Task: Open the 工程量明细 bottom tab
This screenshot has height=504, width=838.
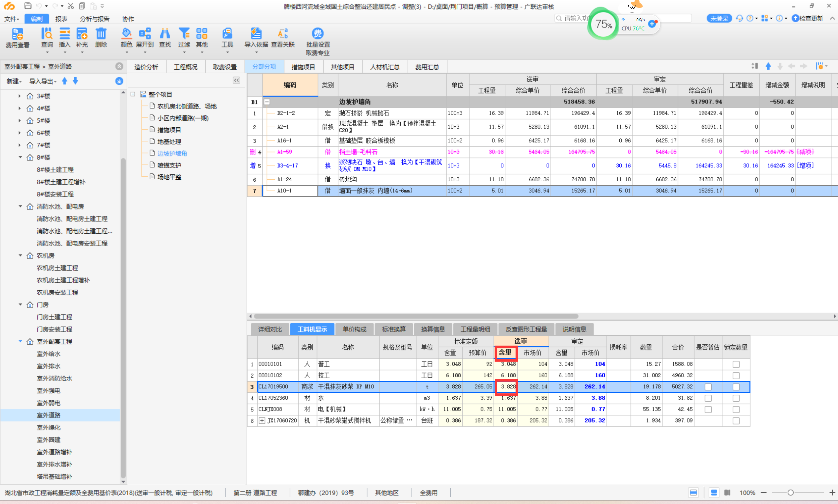Action: (x=475, y=329)
